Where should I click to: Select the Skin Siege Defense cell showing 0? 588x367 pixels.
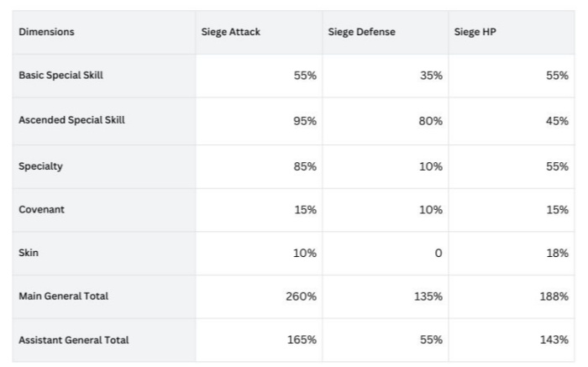(438, 254)
